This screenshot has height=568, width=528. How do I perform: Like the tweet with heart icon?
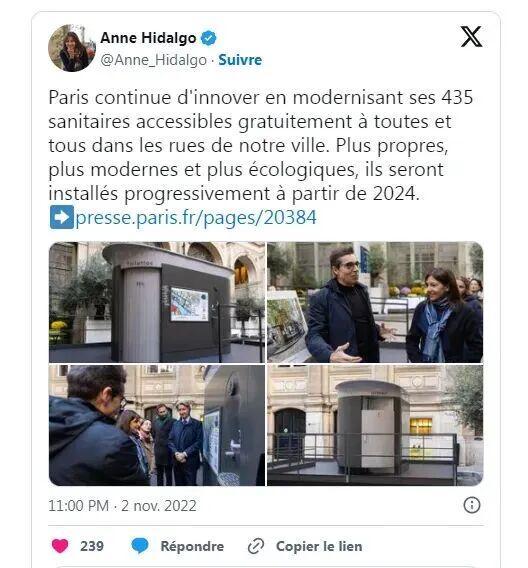tap(60, 546)
